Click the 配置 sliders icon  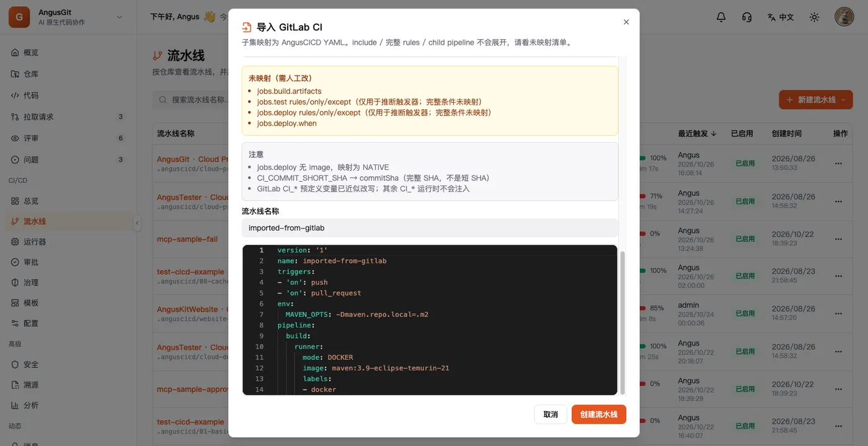coord(15,323)
